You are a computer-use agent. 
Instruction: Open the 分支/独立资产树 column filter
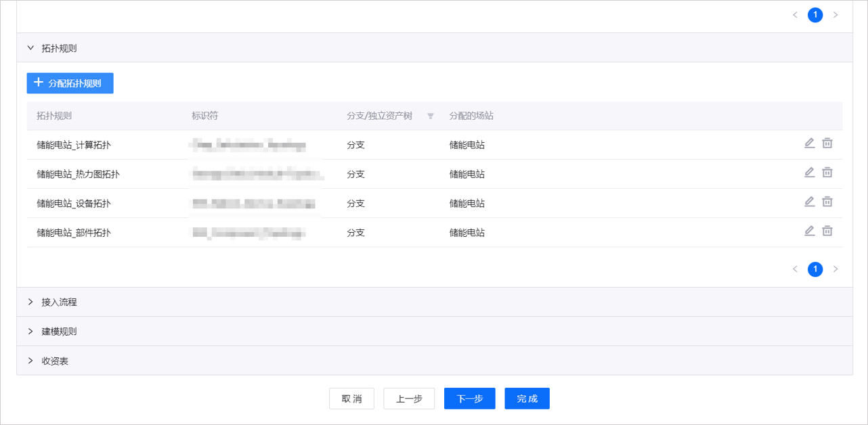point(430,116)
